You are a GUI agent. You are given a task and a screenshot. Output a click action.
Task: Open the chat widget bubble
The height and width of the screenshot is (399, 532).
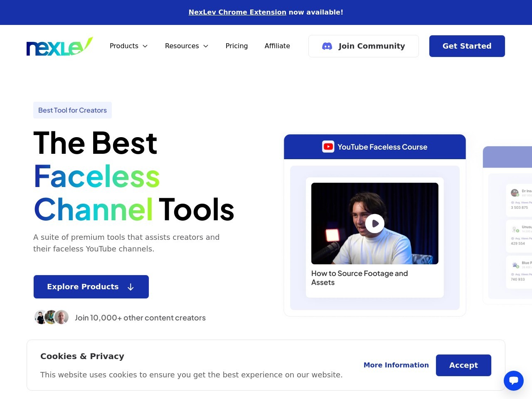514,381
